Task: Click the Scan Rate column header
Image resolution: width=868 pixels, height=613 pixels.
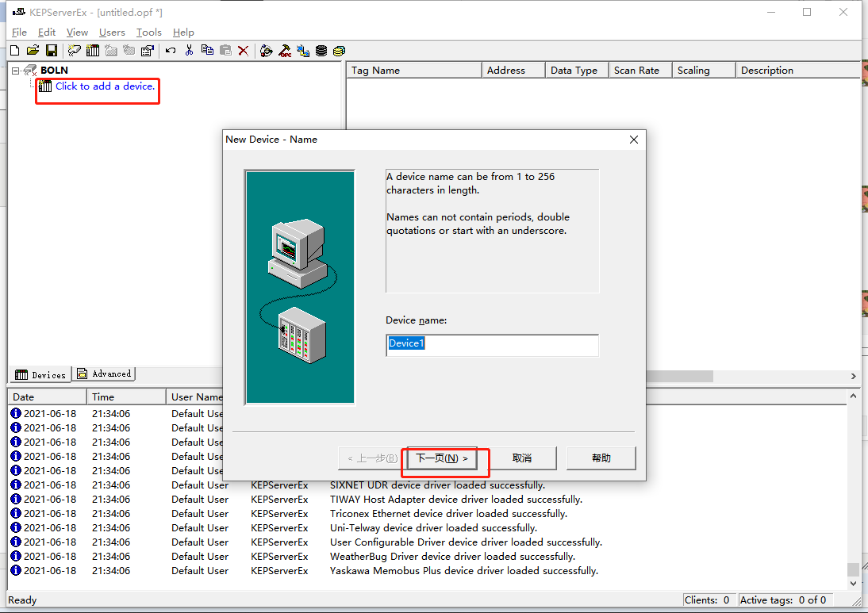Action: tap(640, 71)
